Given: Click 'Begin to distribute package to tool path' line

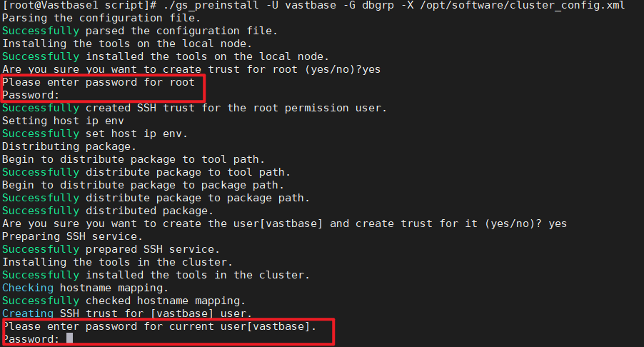Looking at the screenshot, I should click(134, 159).
